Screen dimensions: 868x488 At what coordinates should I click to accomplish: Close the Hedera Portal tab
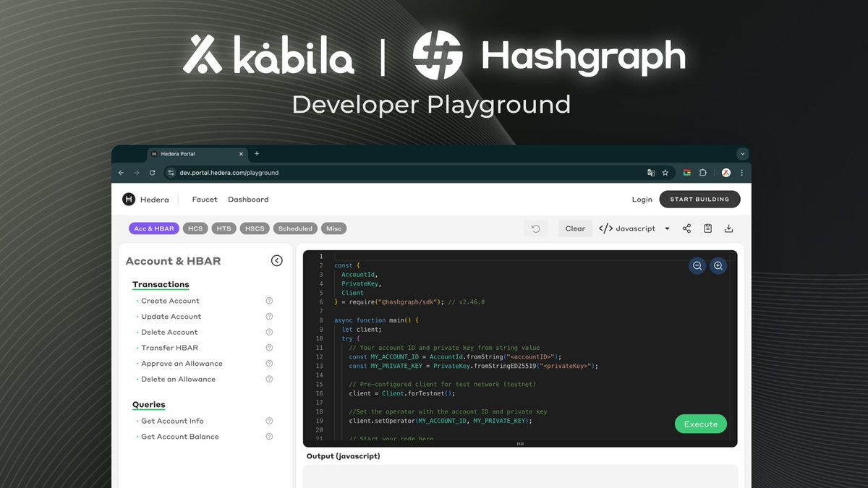242,154
